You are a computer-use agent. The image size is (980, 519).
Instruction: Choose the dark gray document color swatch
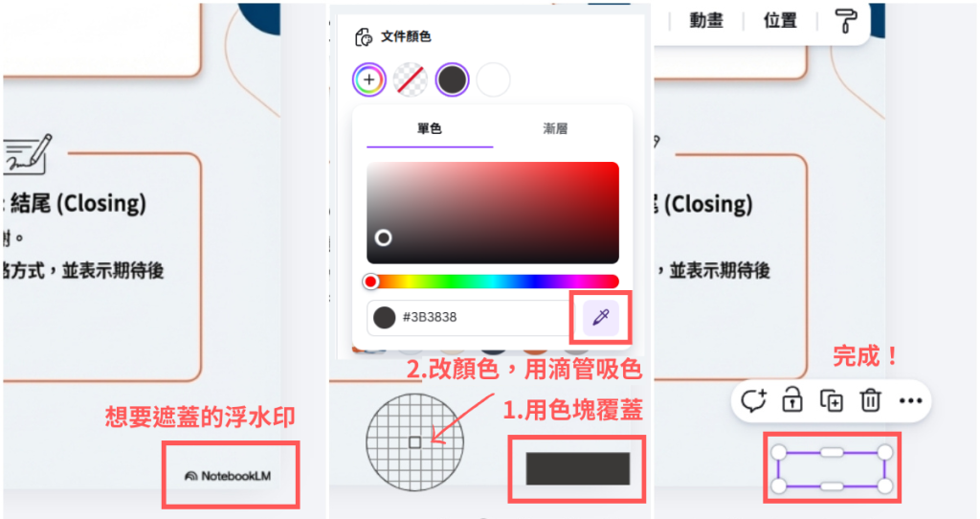pyautogui.click(x=452, y=80)
